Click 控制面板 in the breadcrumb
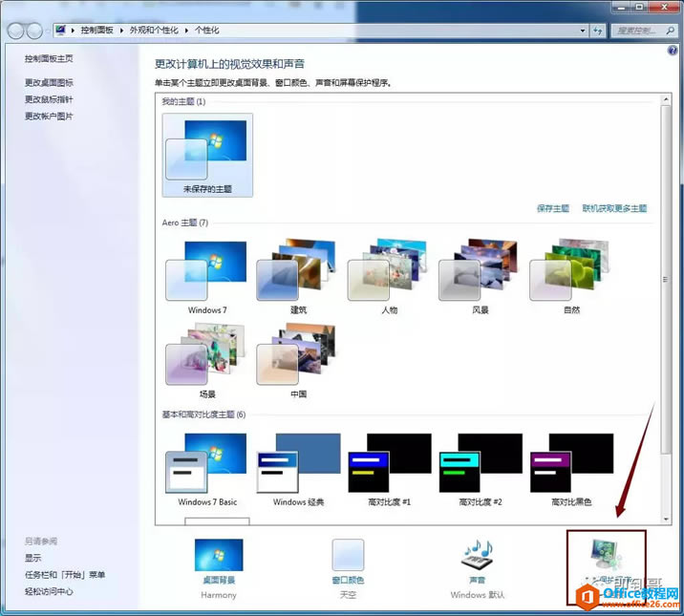The width and height of the screenshot is (684, 616). [x=96, y=30]
